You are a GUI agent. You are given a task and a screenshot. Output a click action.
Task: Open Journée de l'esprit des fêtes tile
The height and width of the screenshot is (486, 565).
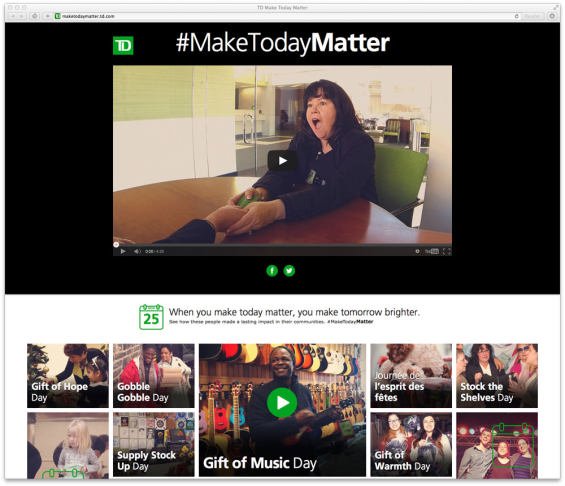[x=411, y=376]
